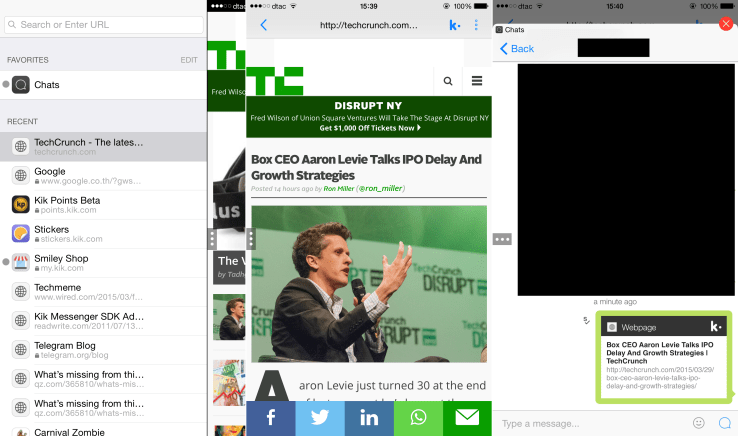
Task: Open TechCrunch hamburger menu
Action: 476,81
